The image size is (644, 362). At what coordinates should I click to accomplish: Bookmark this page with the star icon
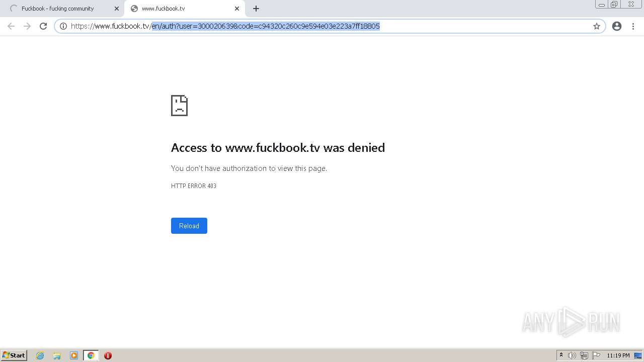coord(597,26)
